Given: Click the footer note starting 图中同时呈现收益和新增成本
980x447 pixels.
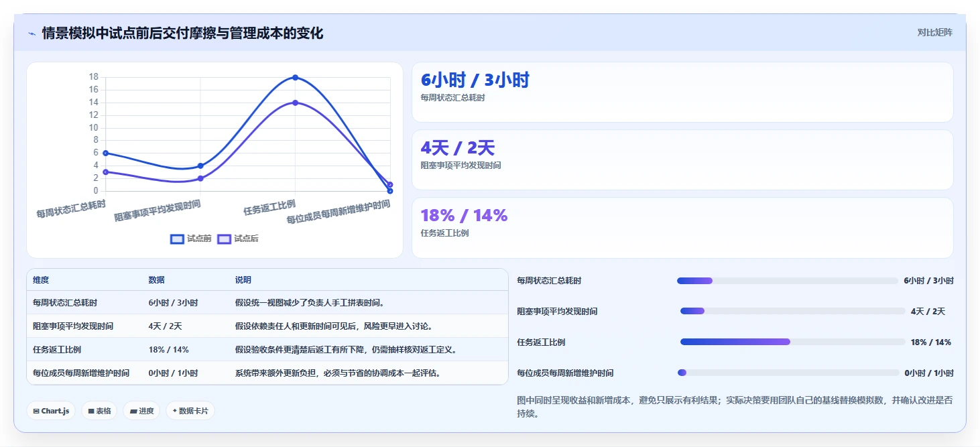Looking at the screenshot, I should pyautogui.click(x=735, y=407).
